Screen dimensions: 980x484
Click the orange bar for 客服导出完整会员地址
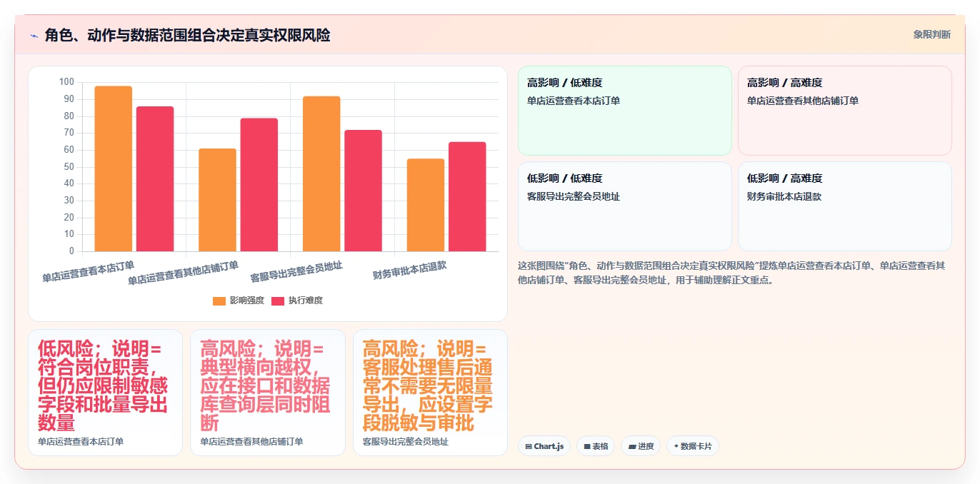[321, 173]
